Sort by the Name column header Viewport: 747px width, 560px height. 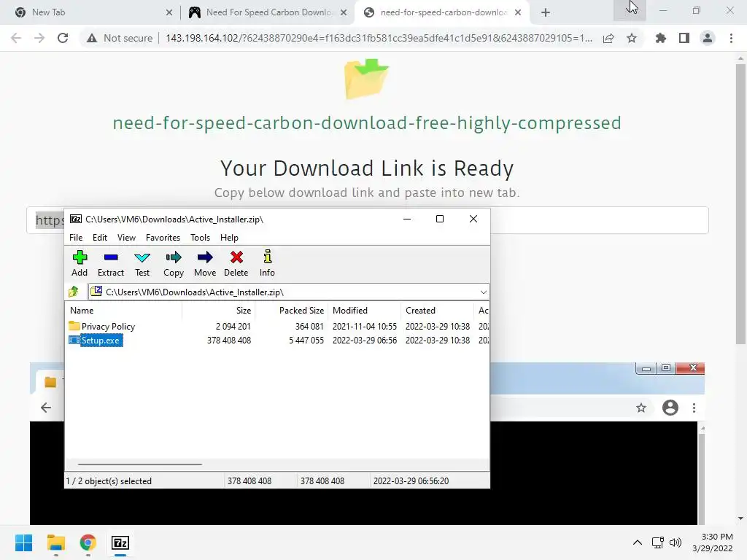click(x=123, y=311)
